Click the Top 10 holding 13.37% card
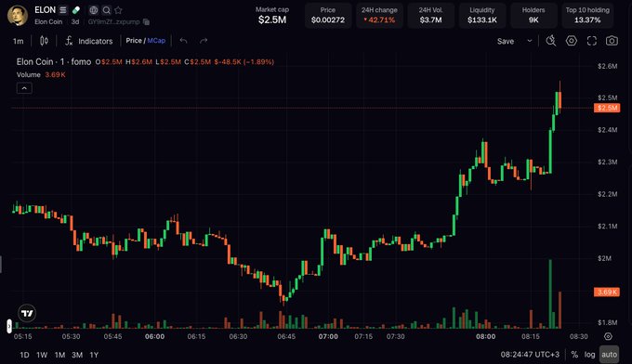Screen dimensions: 632x364 (587, 15)
